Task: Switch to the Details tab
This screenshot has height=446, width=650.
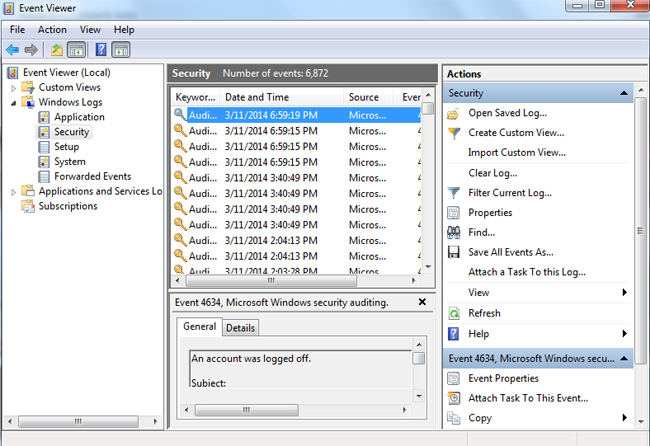Action: [x=240, y=328]
